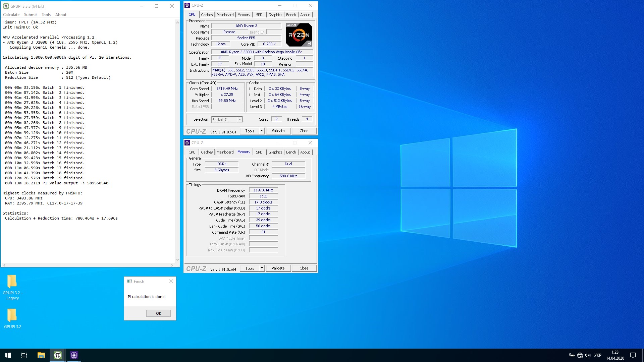This screenshot has height=362, width=644.
Task: Click GPUPI vertical scrollbar down arrow
Action: pos(177,260)
